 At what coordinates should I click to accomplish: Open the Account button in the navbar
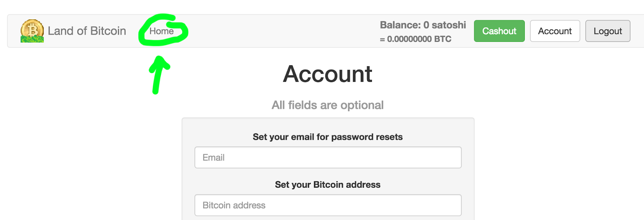coord(555,31)
